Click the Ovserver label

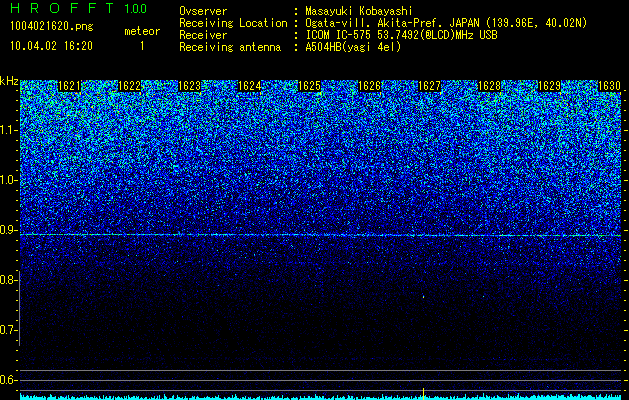coord(203,11)
